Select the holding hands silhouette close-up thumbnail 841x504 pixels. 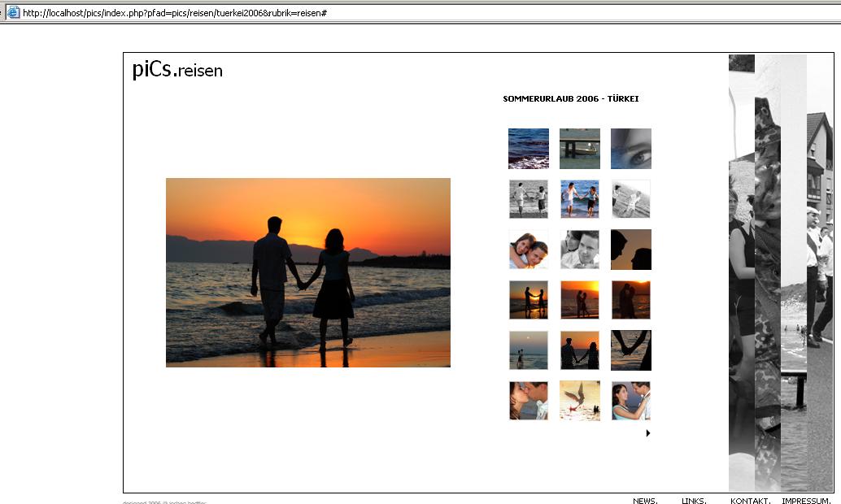631,350
